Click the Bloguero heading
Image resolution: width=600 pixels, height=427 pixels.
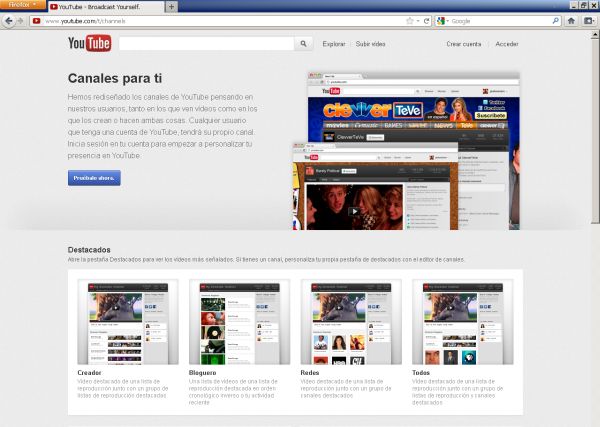202,373
